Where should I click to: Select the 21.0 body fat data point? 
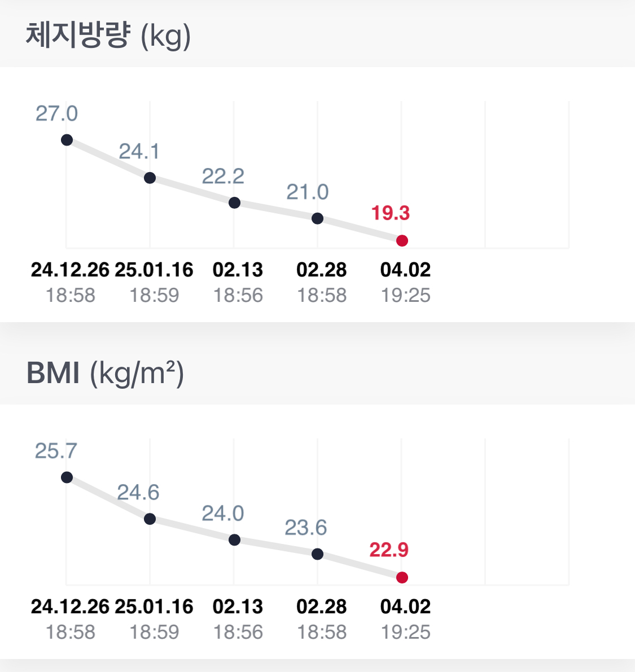pos(317,218)
